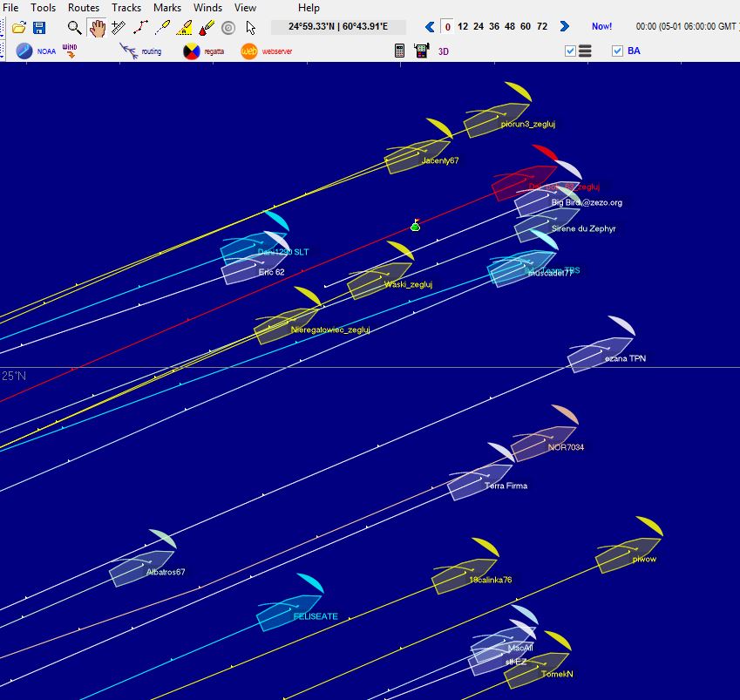The height and width of the screenshot is (700, 740).
Task: Click the Now! button
Action: pyautogui.click(x=601, y=27)
